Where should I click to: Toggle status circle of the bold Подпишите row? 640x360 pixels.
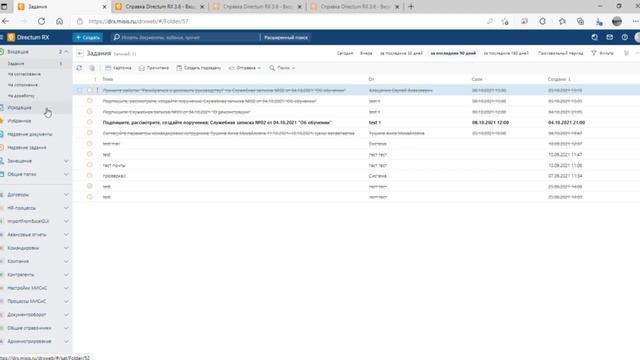tap(89, 122)
